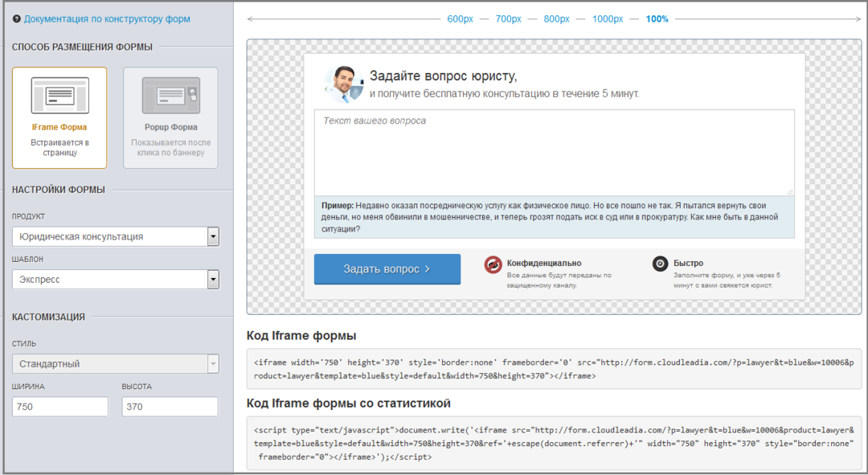Click the black Быстро clock icon

tap(660, 264)
